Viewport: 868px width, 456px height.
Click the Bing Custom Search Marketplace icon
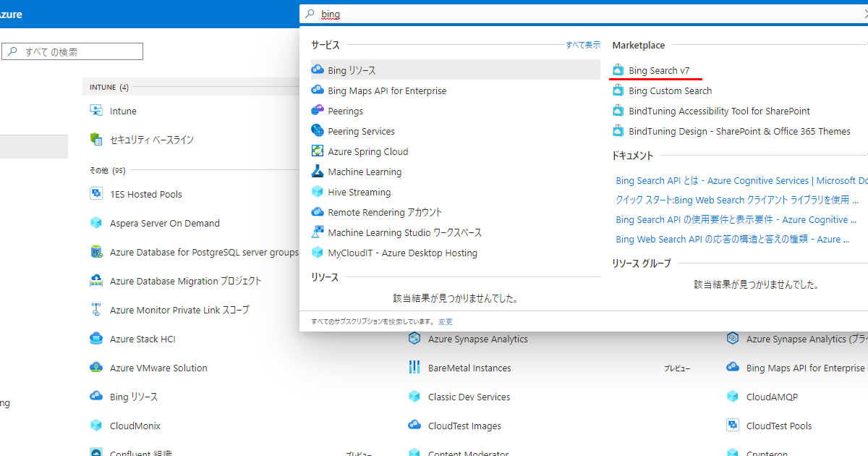[618, 90]
